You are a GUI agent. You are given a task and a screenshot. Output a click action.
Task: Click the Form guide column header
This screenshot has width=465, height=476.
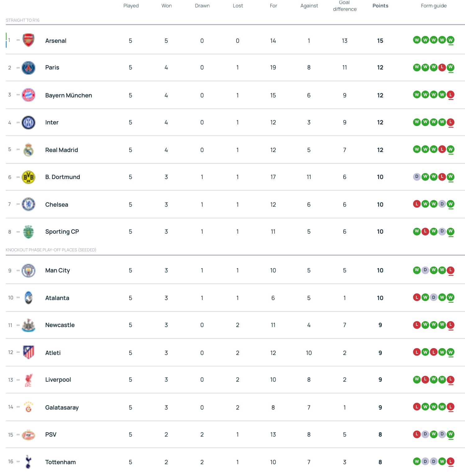pyautogui.click(x=434, y=6)
